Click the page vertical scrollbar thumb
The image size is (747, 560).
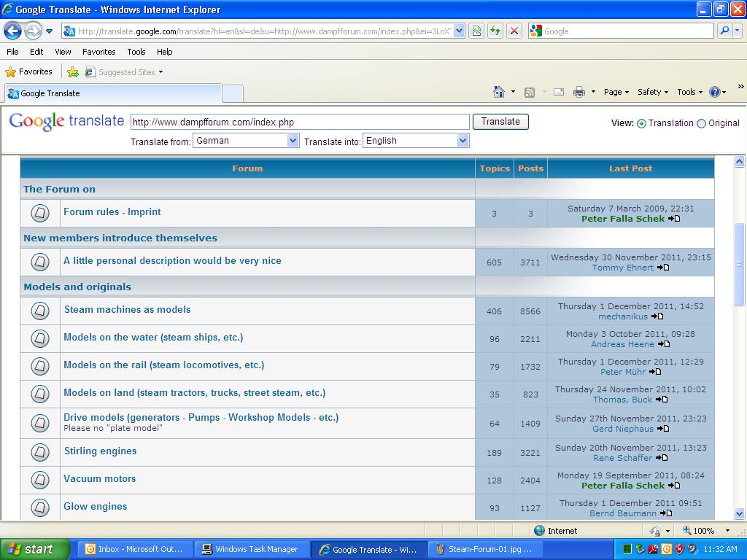tap(740, 264)
